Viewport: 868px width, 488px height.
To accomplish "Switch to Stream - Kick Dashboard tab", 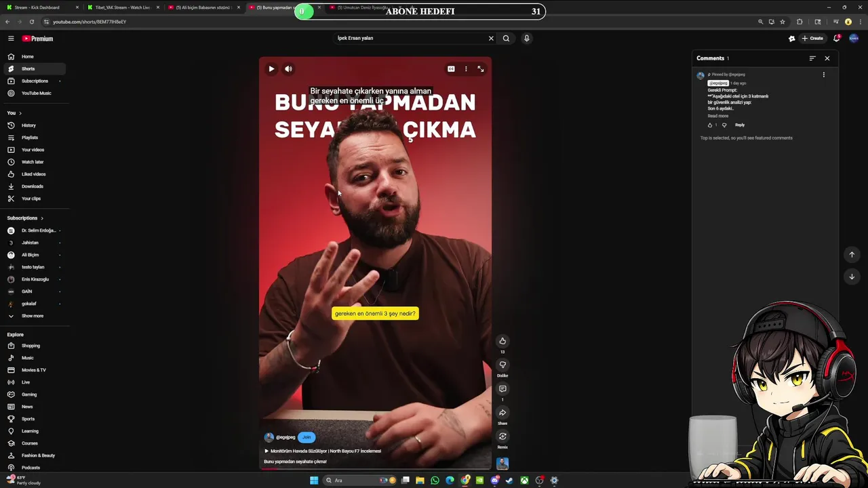I will [43, 7].
